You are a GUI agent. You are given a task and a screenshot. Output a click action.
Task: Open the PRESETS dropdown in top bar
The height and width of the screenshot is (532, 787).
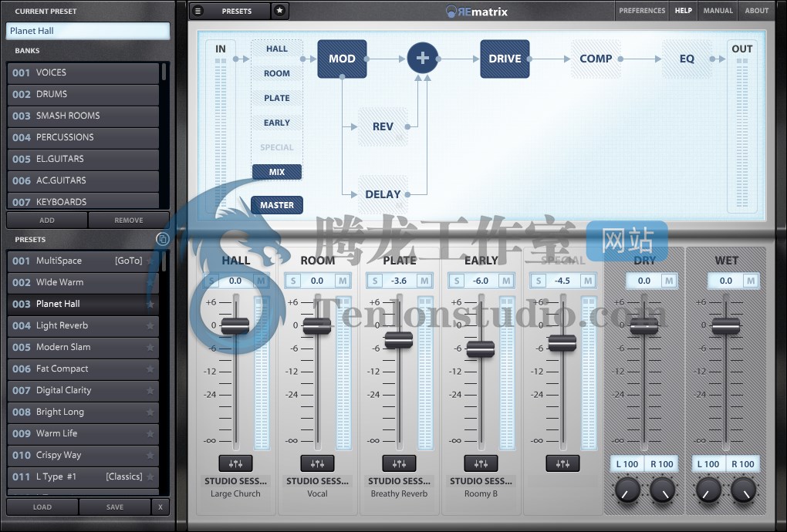(236, 11)
